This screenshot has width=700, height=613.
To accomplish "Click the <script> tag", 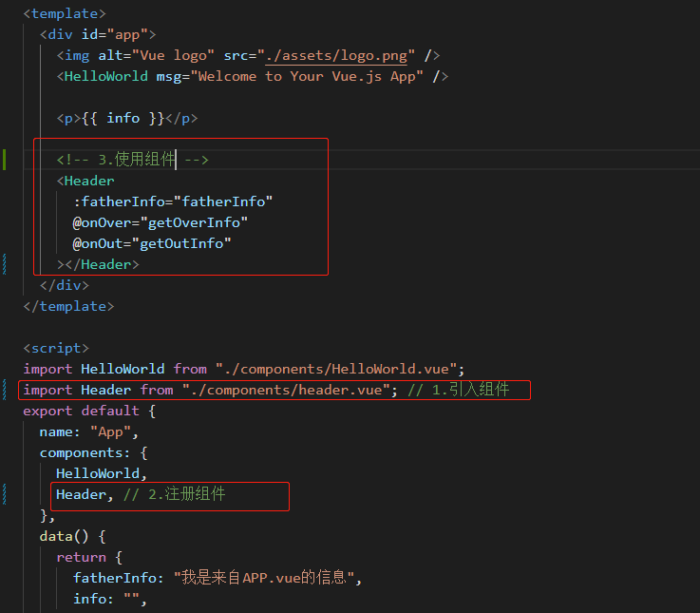I will 56,348.
